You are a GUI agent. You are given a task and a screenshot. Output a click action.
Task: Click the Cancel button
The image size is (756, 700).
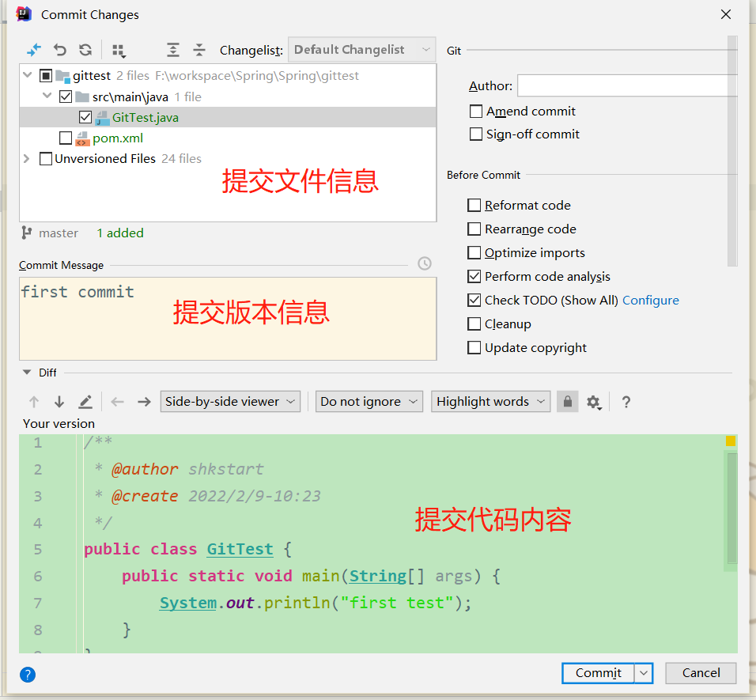point(701,673)
